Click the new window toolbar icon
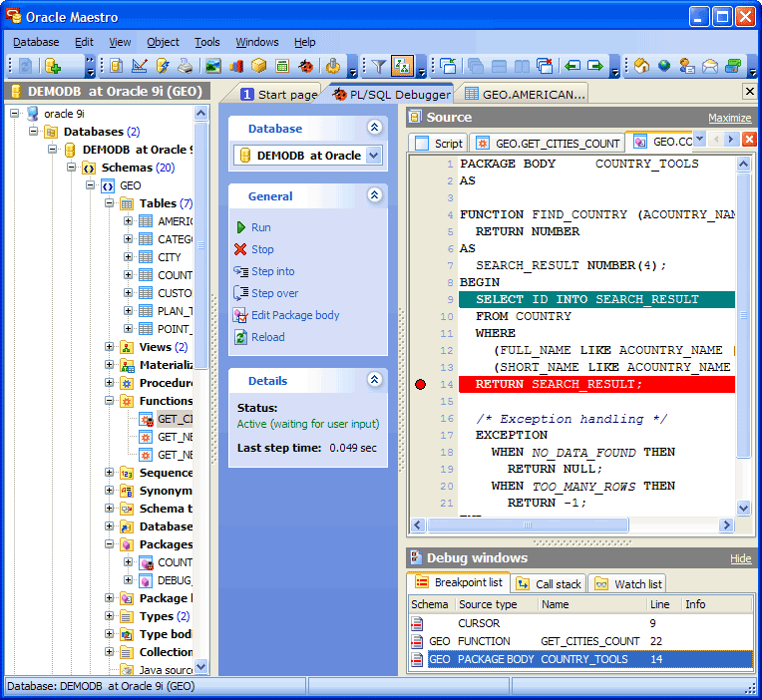762x700 pixels. pos(448,66)
